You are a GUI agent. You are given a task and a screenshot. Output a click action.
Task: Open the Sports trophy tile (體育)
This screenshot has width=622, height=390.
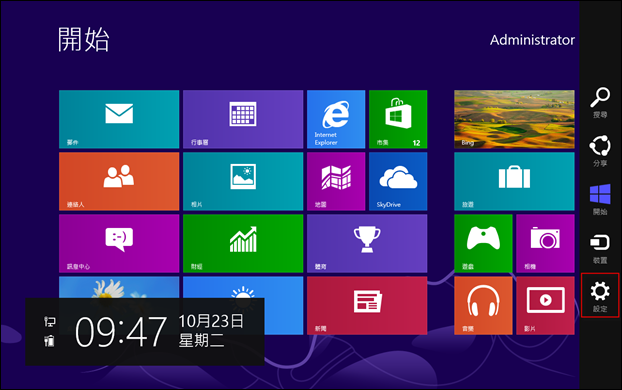pyautogui.click(x=367, y=243)
